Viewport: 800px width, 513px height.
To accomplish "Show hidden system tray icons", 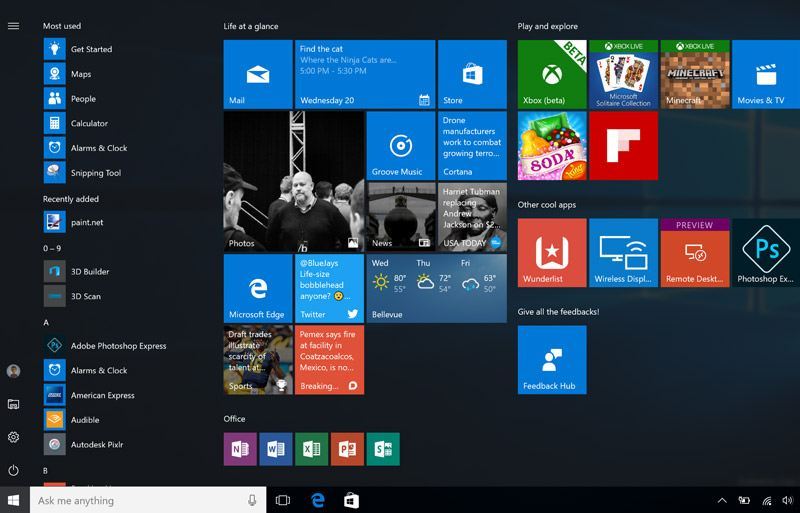I will click(x=722, y=500).
